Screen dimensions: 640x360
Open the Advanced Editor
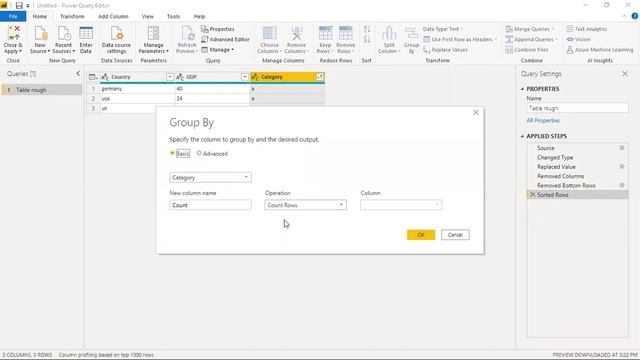click(x=225, y=39)
